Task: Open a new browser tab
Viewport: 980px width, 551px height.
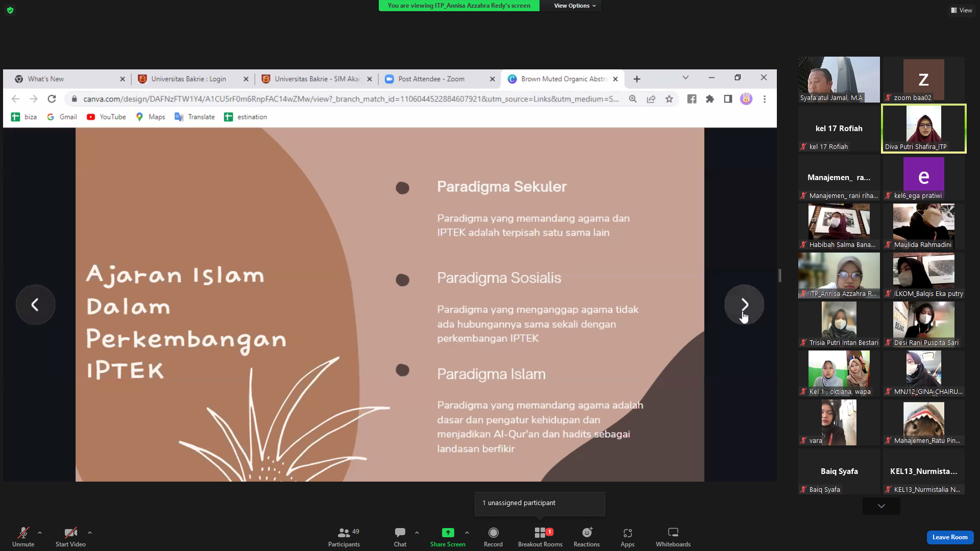Action: click(x=636, y=79)
